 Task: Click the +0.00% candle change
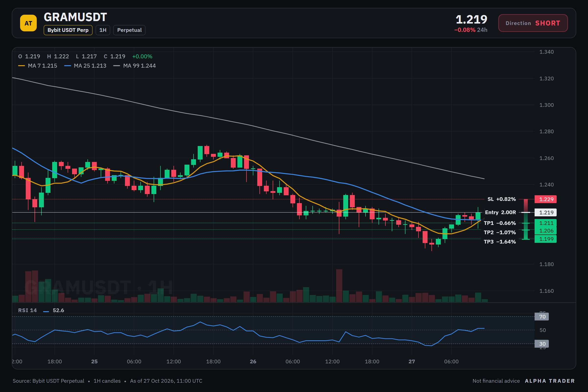pyautogui.click(x=142, y=57)
